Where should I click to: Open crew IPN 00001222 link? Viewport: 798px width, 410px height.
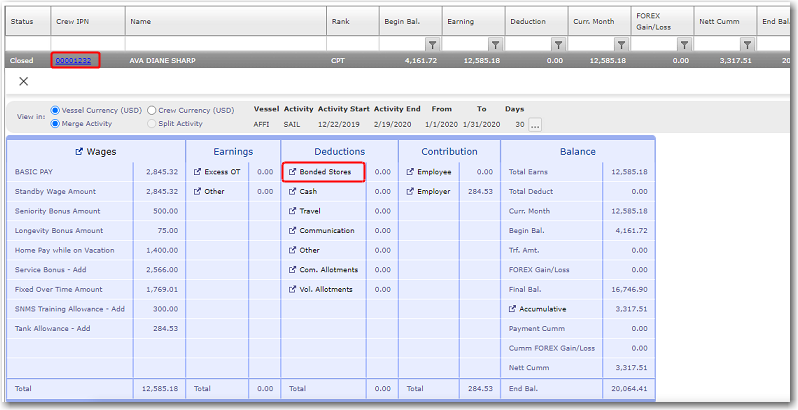(x=74, y=61)
